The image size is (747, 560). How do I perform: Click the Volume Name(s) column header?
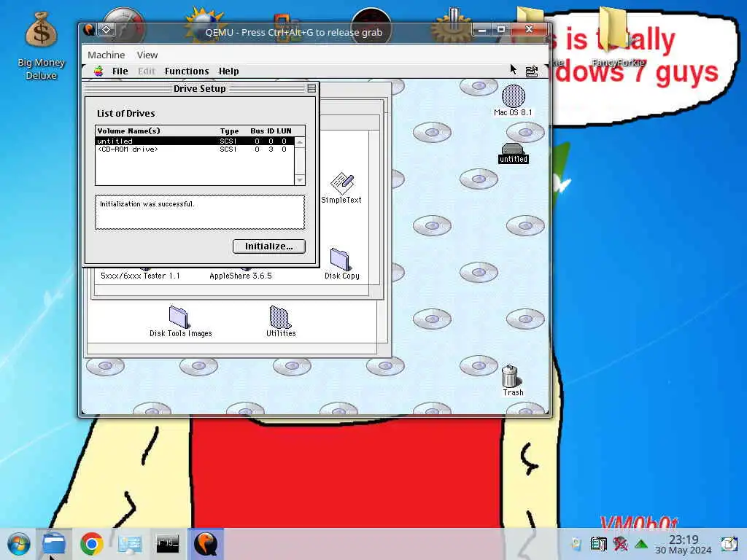(129, 131)
